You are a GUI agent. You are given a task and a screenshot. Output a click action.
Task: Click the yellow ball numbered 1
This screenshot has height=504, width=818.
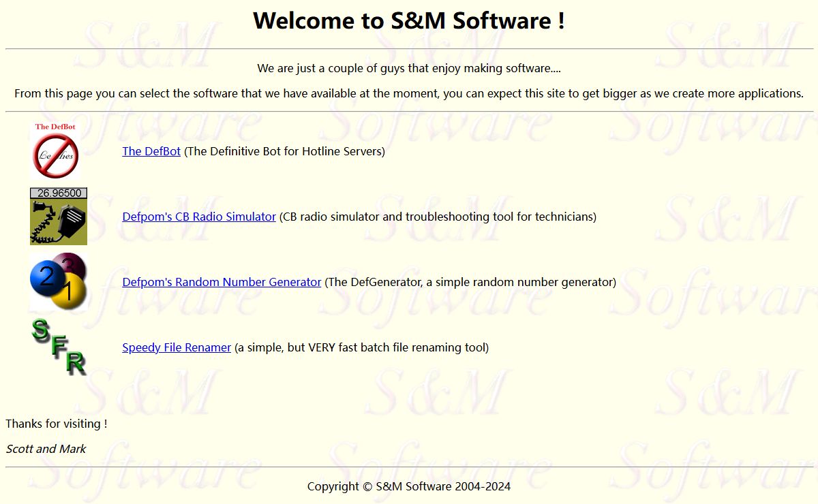pos(68,292)
